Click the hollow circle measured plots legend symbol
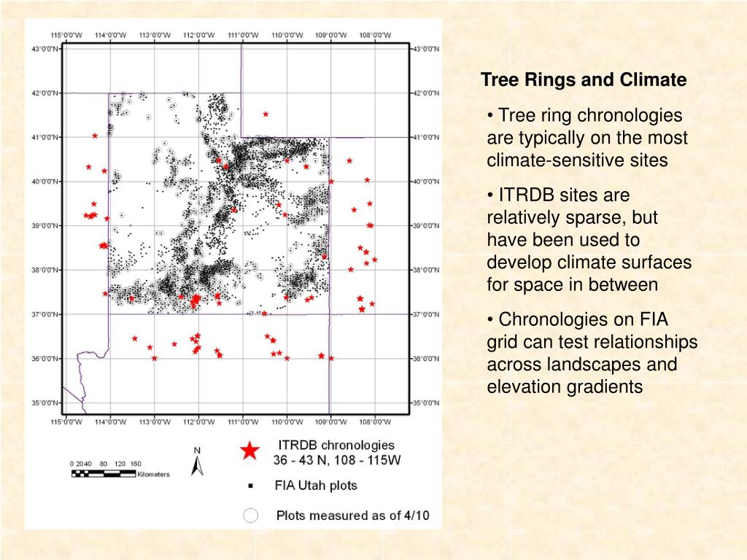 pyautogui.click(x=251, y=516)
